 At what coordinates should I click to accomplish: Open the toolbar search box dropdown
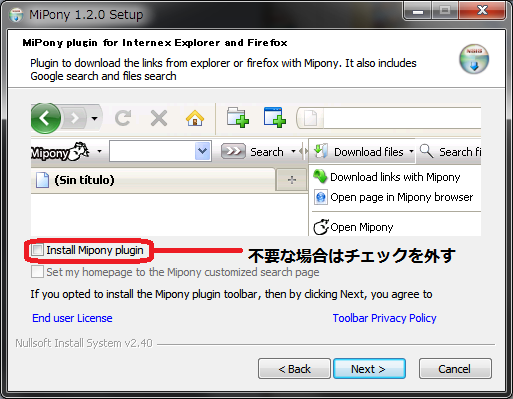pos(203,151)
